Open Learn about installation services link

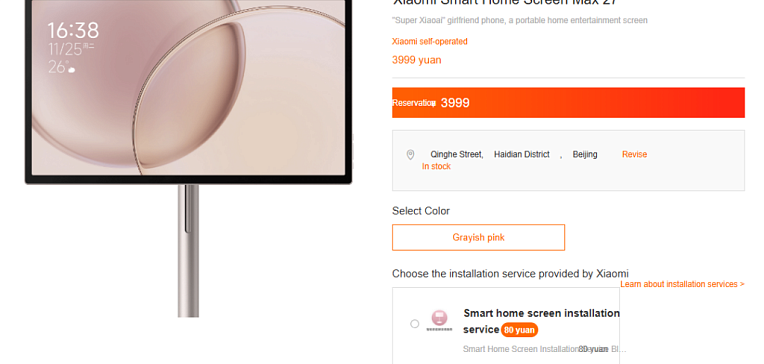[682, 284]
